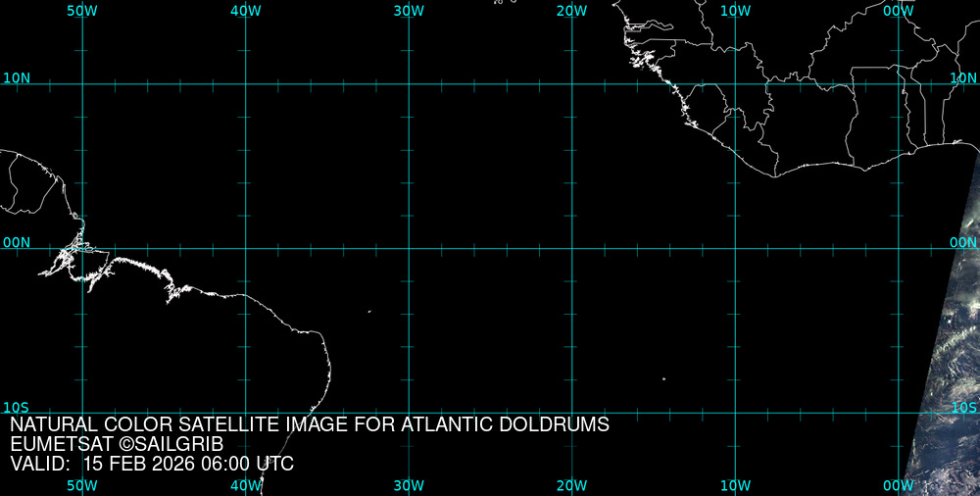The image size is (980, 496).
Task: Click the 10S label on the left edge
Action: (x=16, y=407)
